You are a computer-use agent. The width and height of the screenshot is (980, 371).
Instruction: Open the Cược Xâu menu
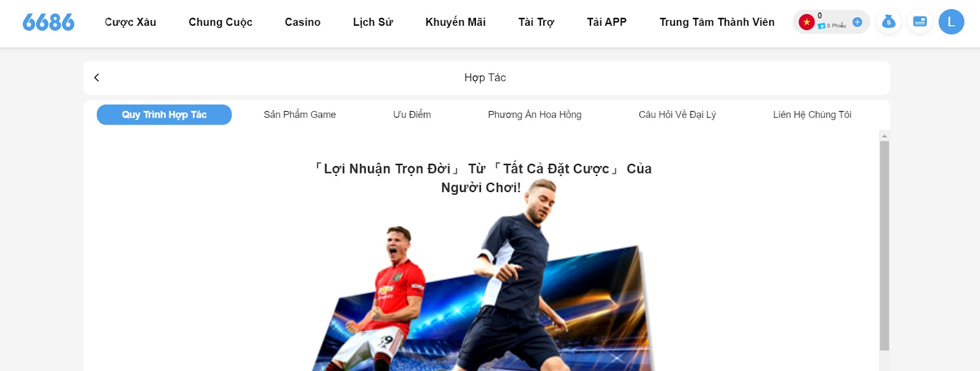(130, 22)
